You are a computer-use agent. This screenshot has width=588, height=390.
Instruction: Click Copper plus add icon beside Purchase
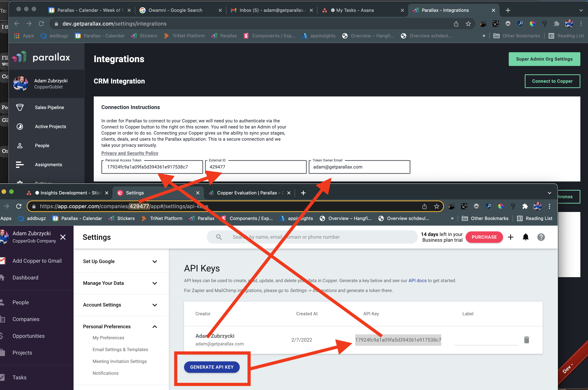(x=511, y=237)
